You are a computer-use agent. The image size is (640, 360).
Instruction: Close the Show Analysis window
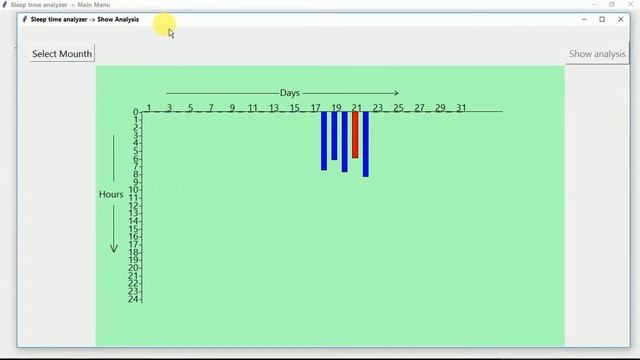point(621,19)
